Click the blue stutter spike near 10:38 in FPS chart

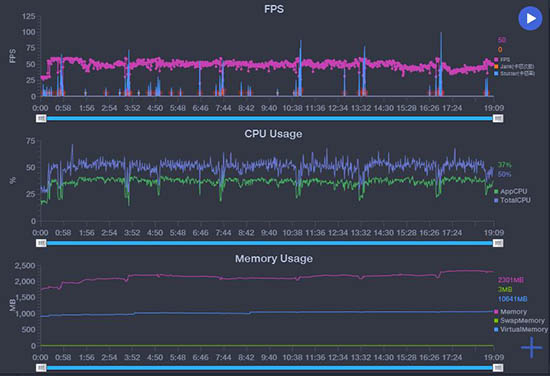click(301, 67)
